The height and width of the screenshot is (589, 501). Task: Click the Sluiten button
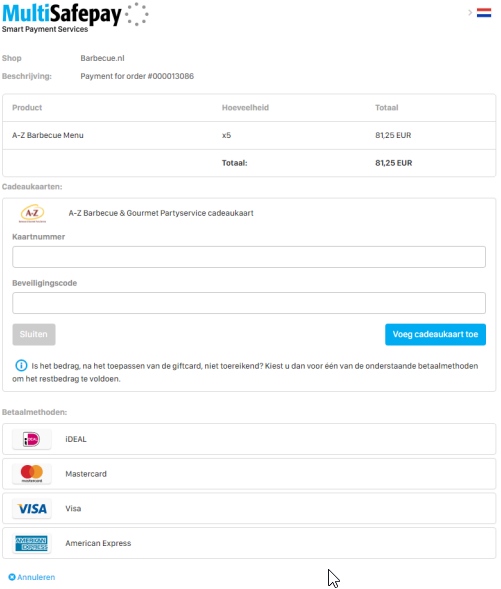[34, 334]
